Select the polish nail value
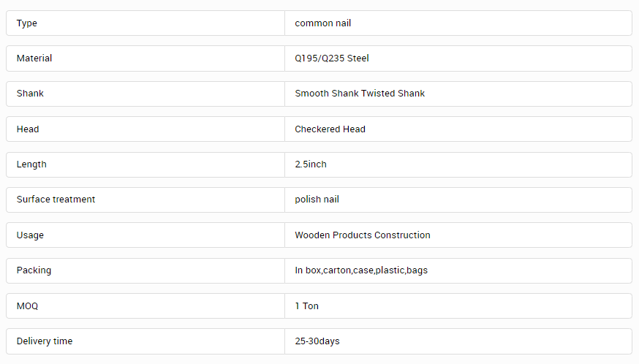The width and height of the screenshot is (639, 364). 317,200
